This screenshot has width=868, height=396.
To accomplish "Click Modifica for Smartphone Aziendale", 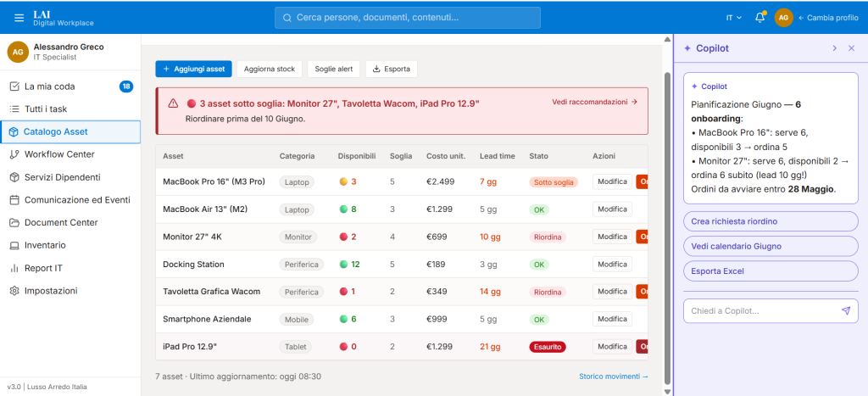I will click(612, 319).
